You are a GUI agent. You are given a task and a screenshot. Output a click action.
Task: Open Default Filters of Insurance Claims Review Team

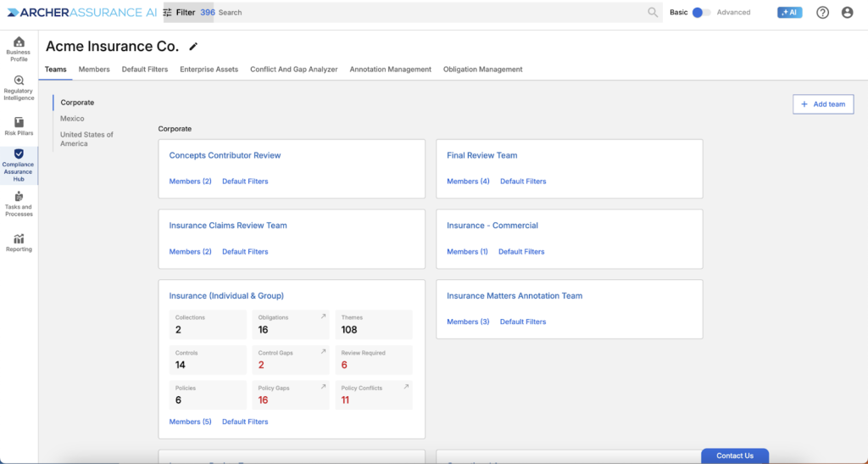pyautogui.click(x=245, y=251)
